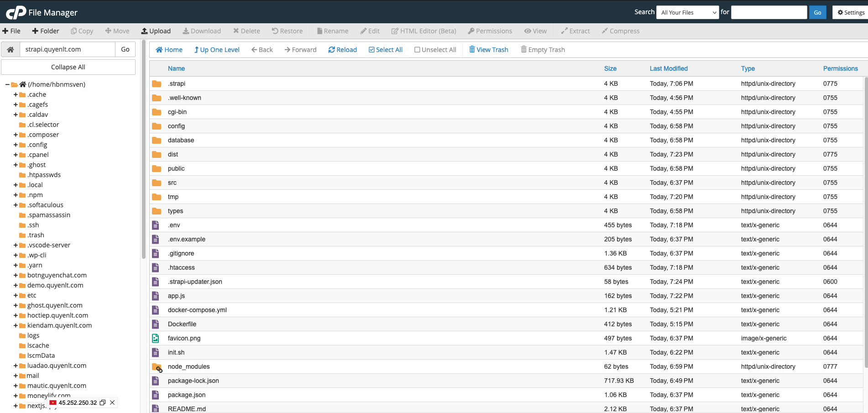Open View Trash with the trash icon
The height and width of the screenshot is (413, 868).
[472, 49]
